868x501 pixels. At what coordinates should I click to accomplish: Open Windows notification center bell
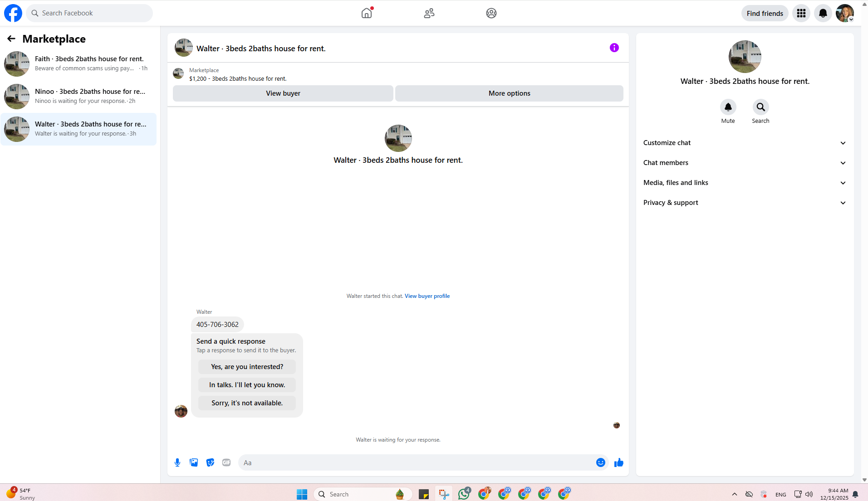(855, 494)
